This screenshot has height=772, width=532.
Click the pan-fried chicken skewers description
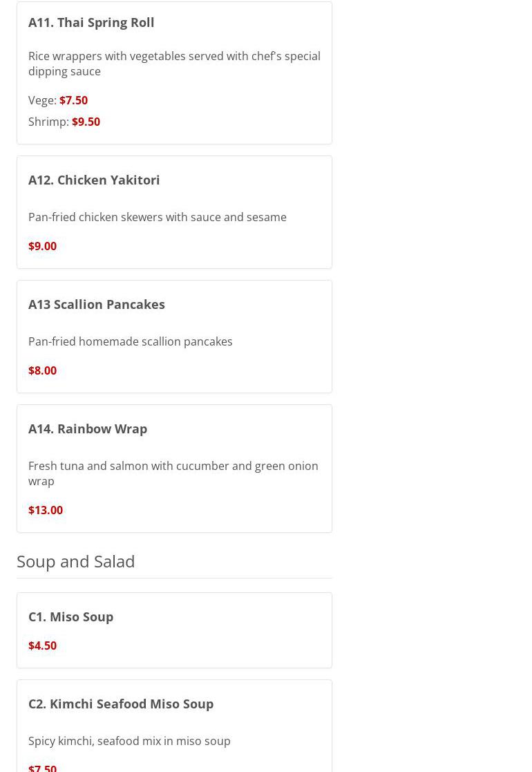[157, 217]
